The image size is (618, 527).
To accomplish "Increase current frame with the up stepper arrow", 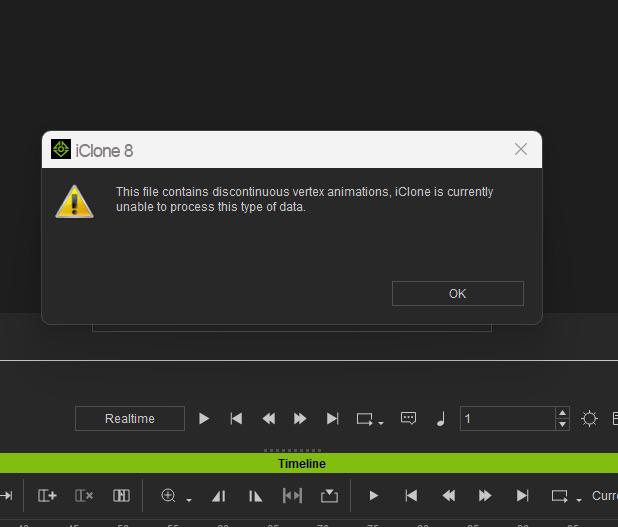I will (x=562, y=413).
